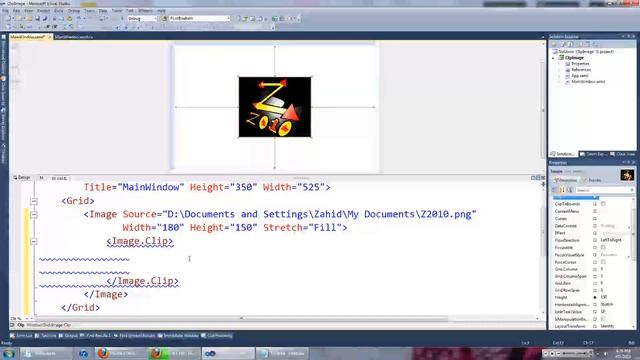
Task: Open the Debug configuration dropdown
Action: (142, 18)
